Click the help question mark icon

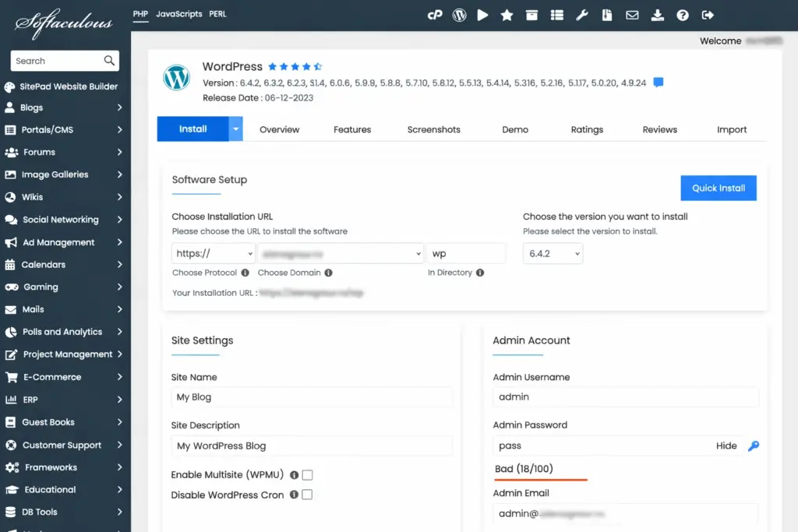pyautogui.click(x=683, y=15)
